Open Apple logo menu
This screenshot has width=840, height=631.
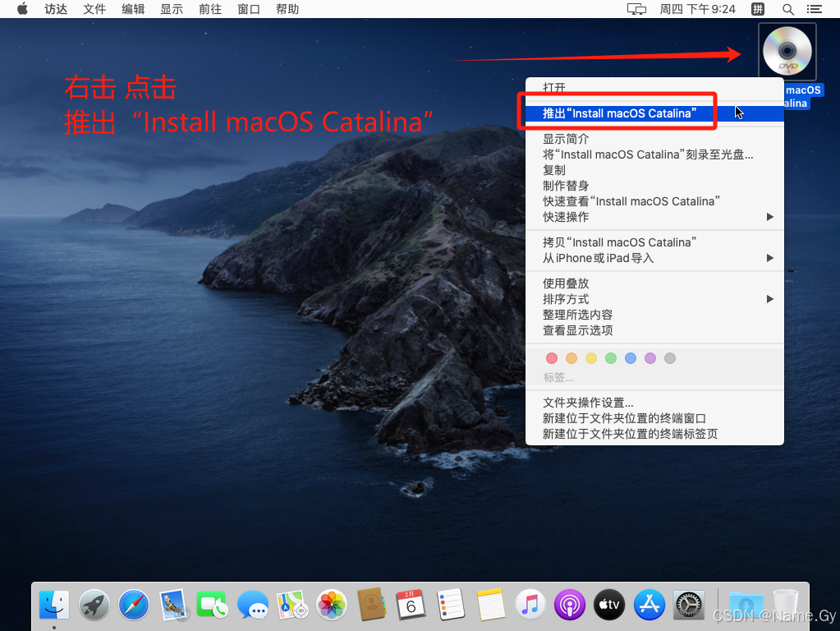pos(22,9)
